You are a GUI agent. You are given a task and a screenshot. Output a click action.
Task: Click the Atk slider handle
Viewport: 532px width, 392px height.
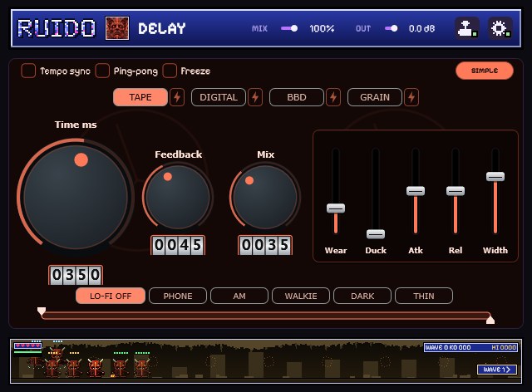coord(416,191)
